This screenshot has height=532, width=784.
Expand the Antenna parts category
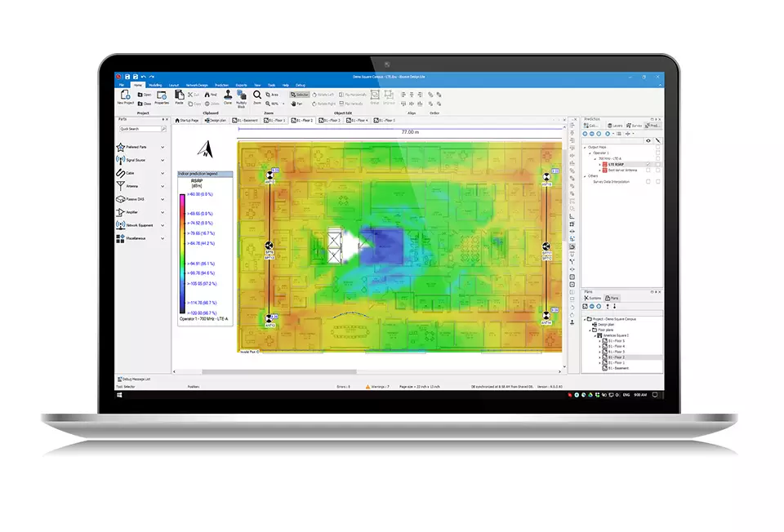163,186
